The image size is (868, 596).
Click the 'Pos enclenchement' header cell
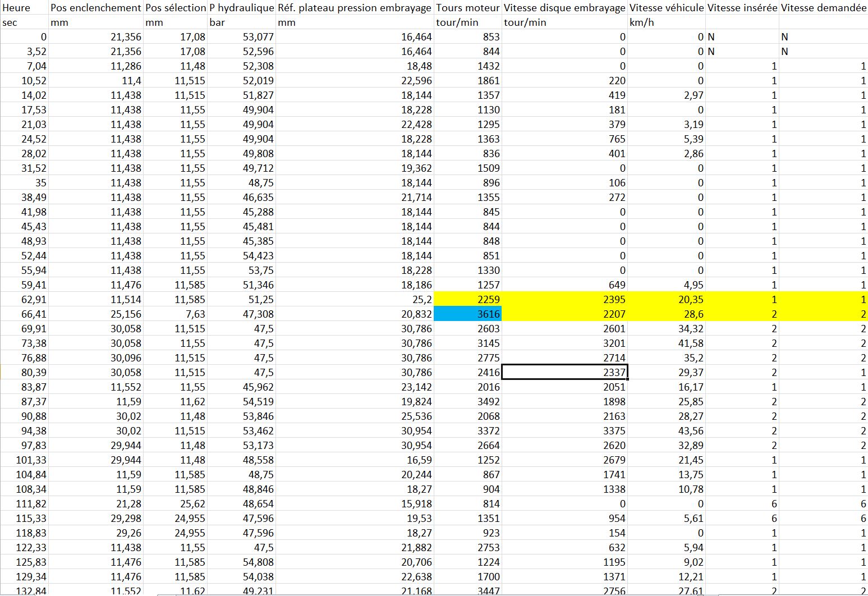pyautogui.click(x=96, y=8)
